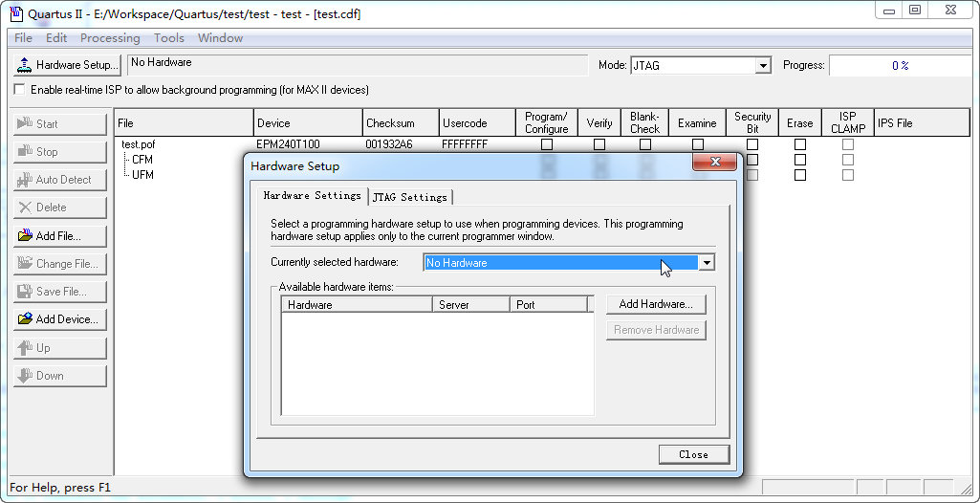Screen dimensions: 980x503
Task: Click the Change File button
Action: (x=59, y=264)
